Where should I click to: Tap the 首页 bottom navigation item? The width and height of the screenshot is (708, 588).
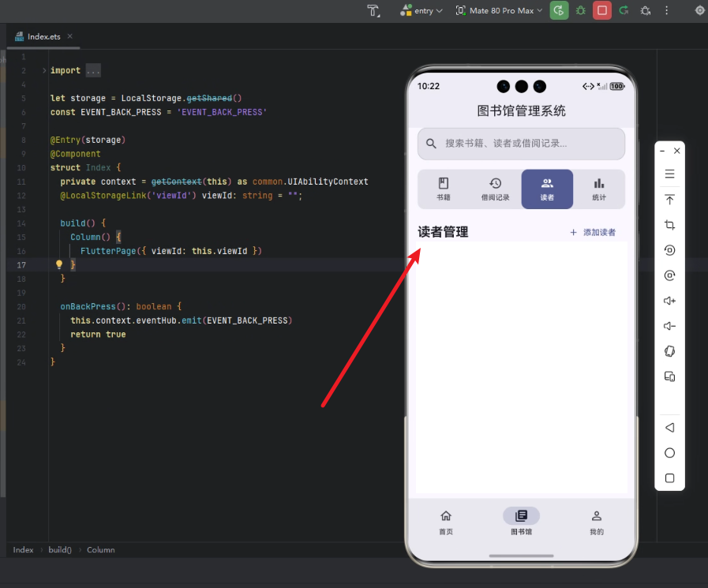click(x=446, y=522)
